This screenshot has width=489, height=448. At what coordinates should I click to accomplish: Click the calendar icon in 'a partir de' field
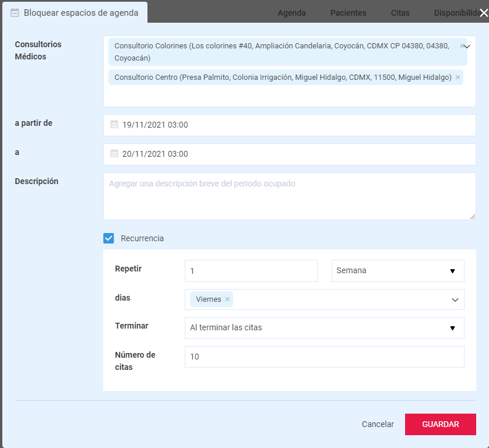(114, 125)
